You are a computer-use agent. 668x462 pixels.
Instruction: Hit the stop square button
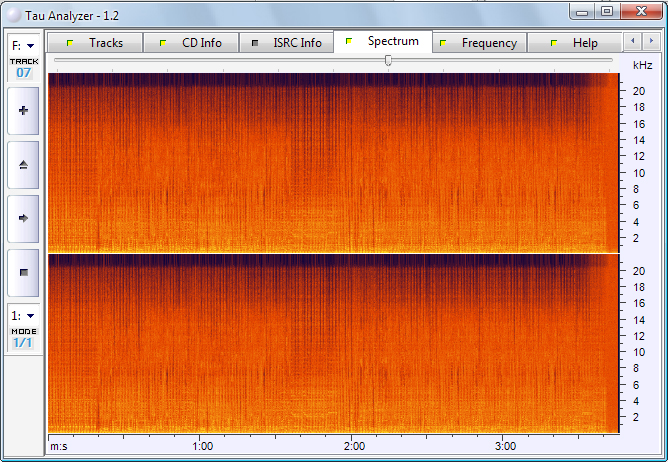[23, 271]
